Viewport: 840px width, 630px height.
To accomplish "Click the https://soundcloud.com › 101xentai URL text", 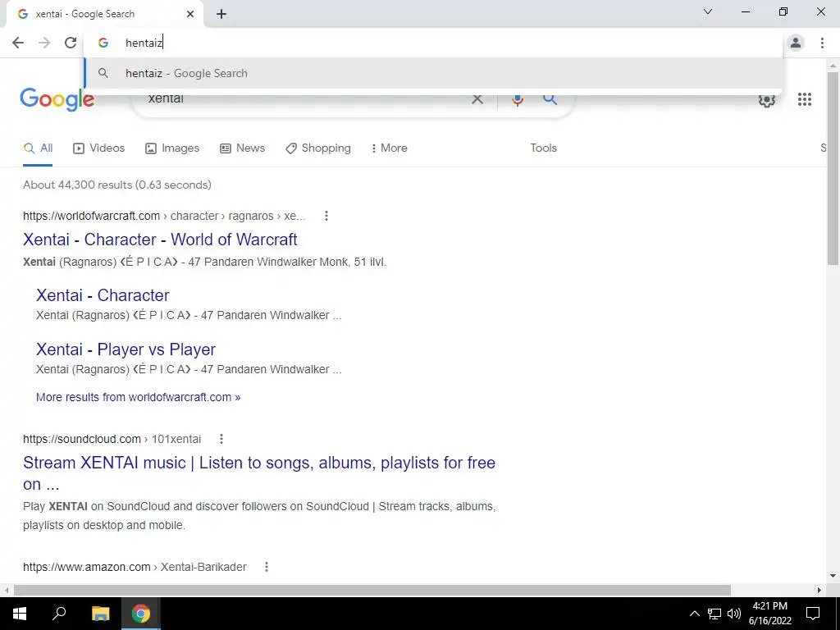I will tap(112, 440).
